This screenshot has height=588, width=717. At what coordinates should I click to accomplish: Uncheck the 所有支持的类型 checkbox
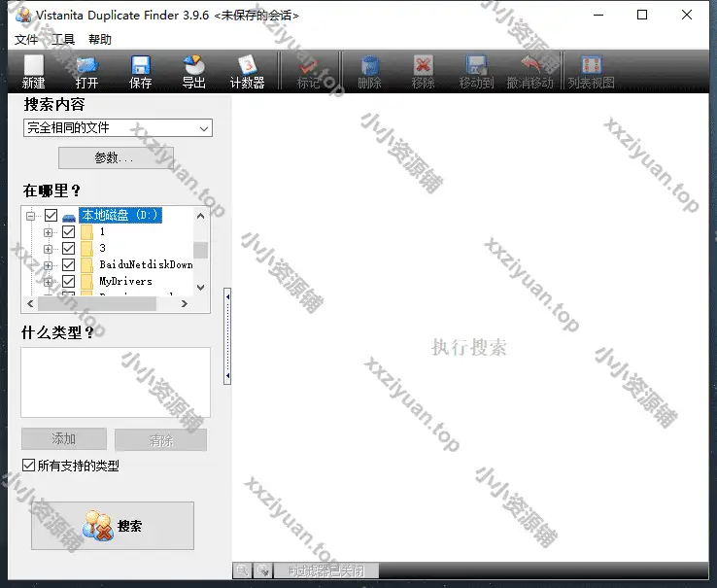[29, 466]
